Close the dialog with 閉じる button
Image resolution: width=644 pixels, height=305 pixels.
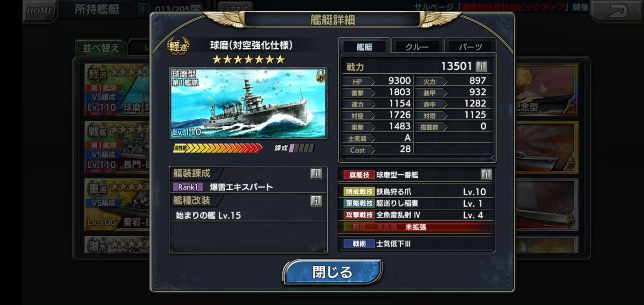(332, 272)
